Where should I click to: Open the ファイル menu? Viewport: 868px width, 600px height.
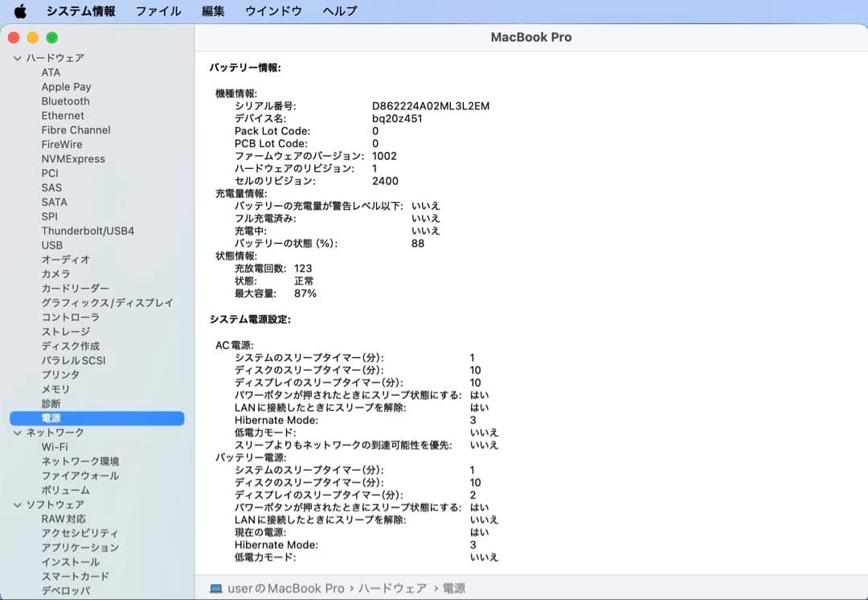(158, 11)
